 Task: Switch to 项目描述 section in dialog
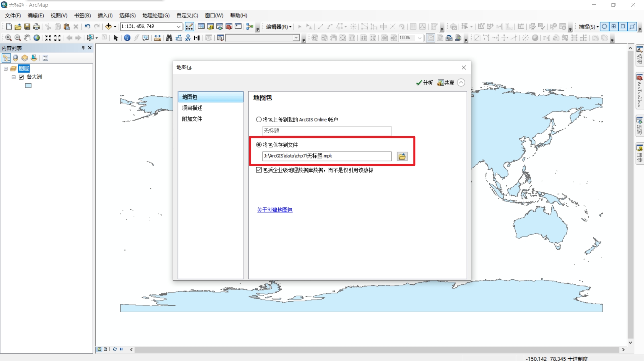point(211,108)
